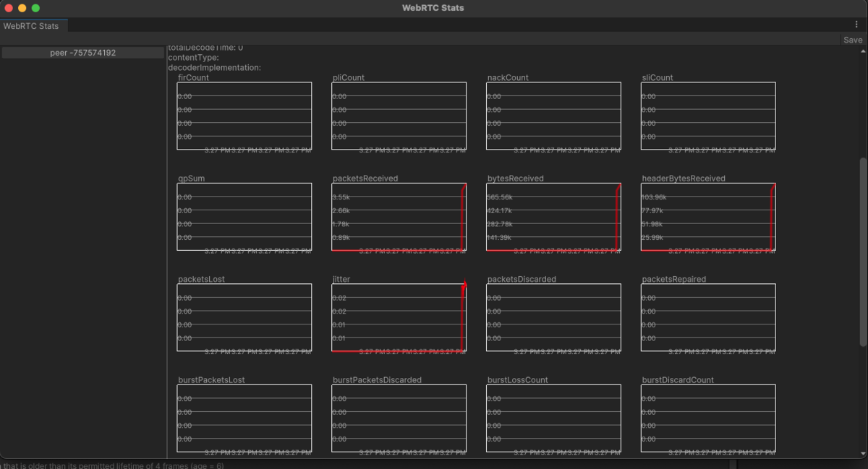Click the bytesReceived title label

[x=516, y=178]
